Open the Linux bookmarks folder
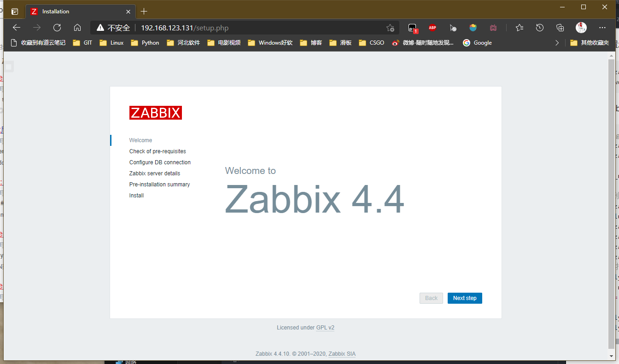This screenshot has width=619, height=364. [111, 43]
